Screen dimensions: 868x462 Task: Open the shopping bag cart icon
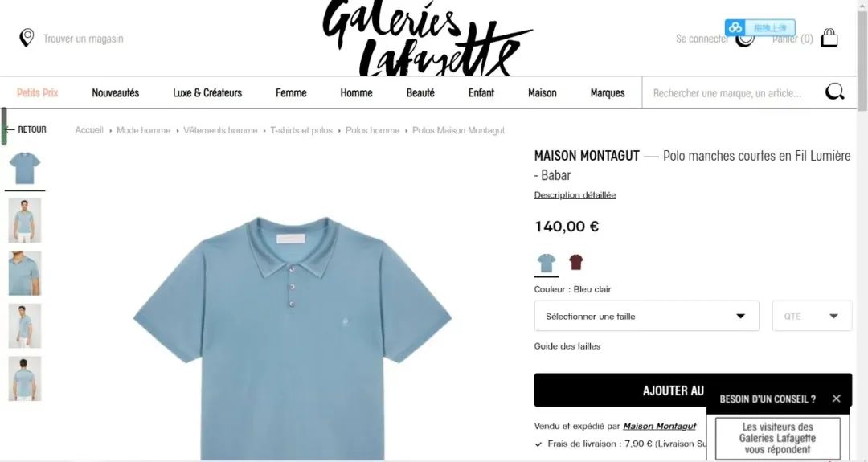click(x=829, y=39)
